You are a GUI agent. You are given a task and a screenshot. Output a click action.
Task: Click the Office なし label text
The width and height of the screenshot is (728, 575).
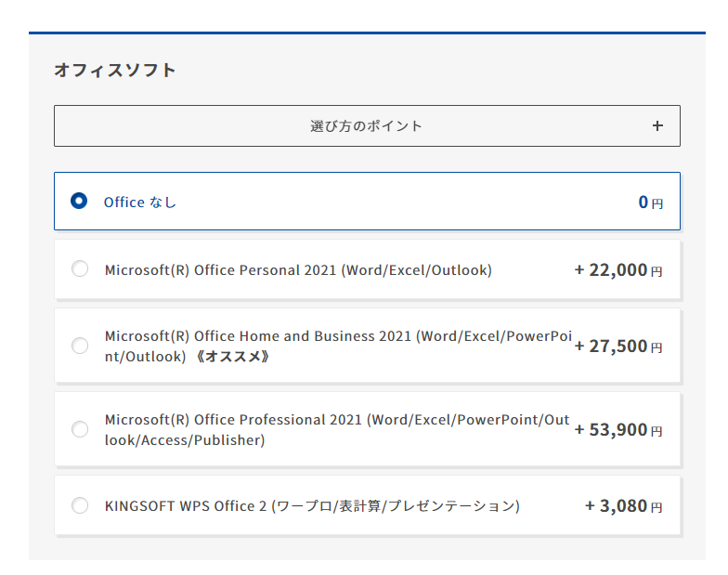tap(139, 203)
